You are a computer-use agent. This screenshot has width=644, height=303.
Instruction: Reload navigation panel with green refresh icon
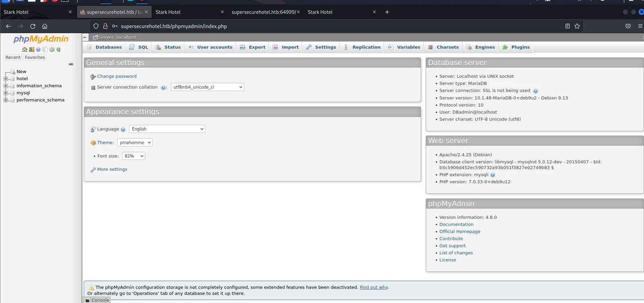(58, 50)
